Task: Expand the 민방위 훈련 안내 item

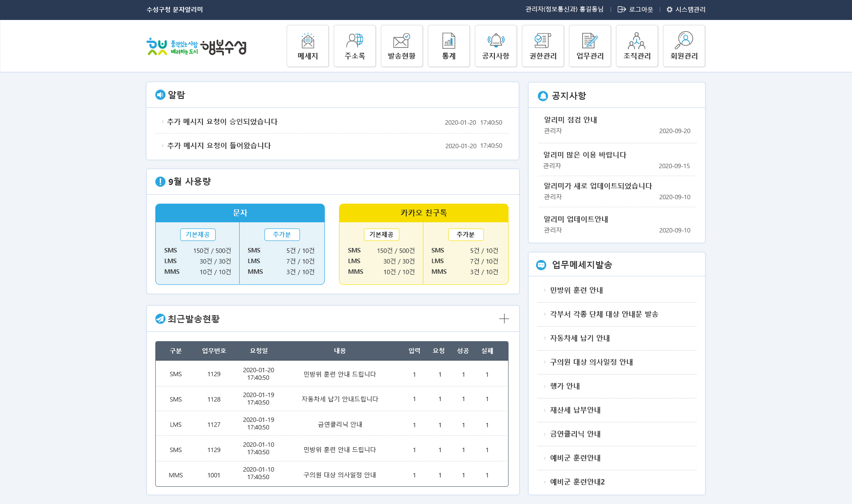Action: tap(576, 290)
